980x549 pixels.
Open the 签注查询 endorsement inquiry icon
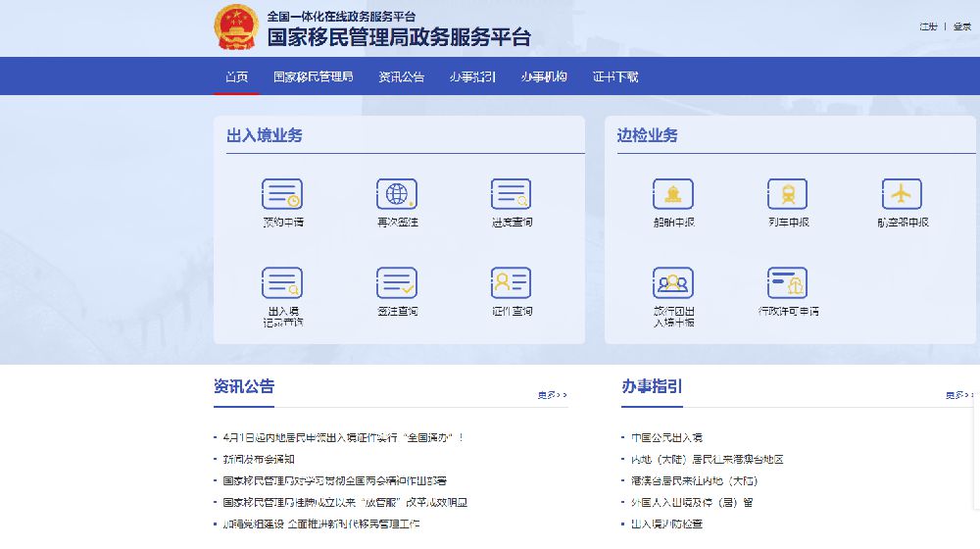[397, 283]
